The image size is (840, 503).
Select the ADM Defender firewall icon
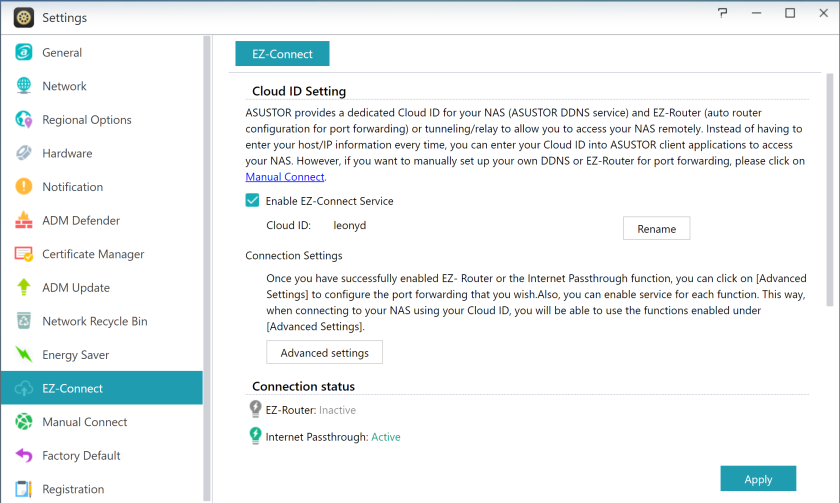(24, 220)
